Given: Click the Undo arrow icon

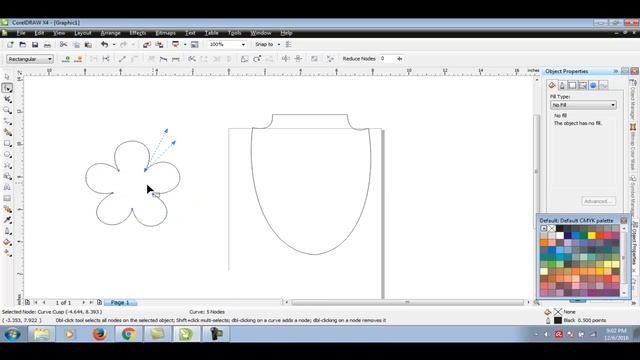Looking at the screenshot, I should (104, 44).
